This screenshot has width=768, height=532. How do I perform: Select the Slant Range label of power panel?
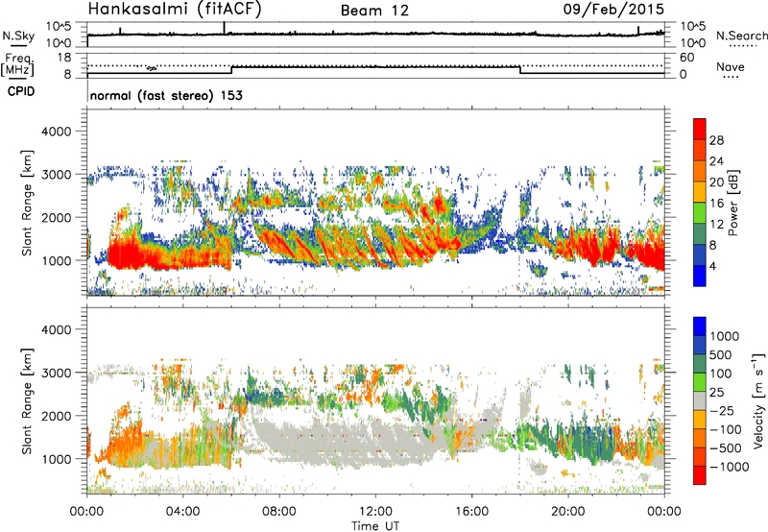coord(27,203)
